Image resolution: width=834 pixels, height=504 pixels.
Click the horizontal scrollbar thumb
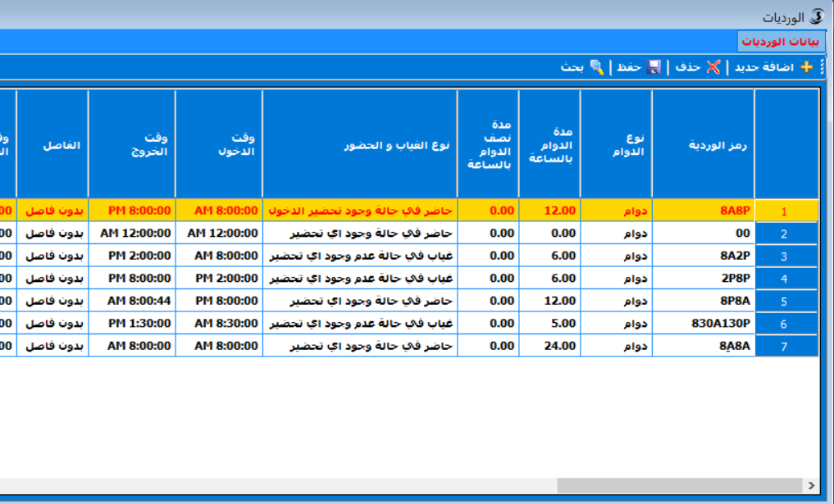click(x=679, y=485)
